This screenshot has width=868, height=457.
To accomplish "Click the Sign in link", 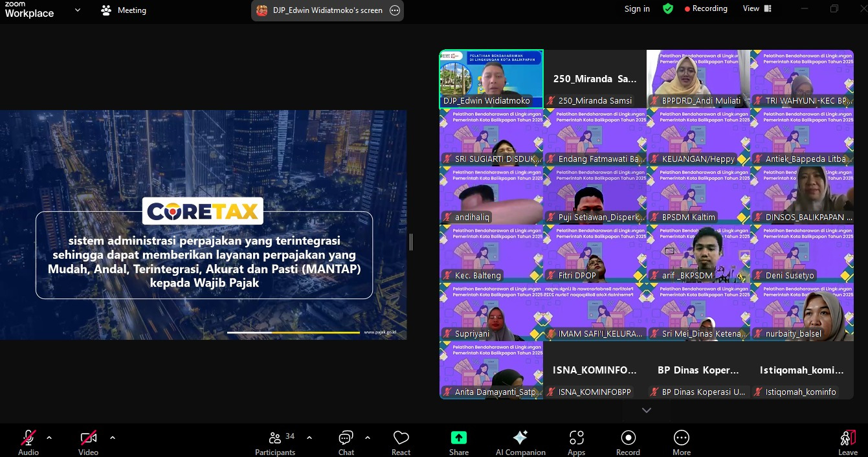I will [x=637, y=9].
